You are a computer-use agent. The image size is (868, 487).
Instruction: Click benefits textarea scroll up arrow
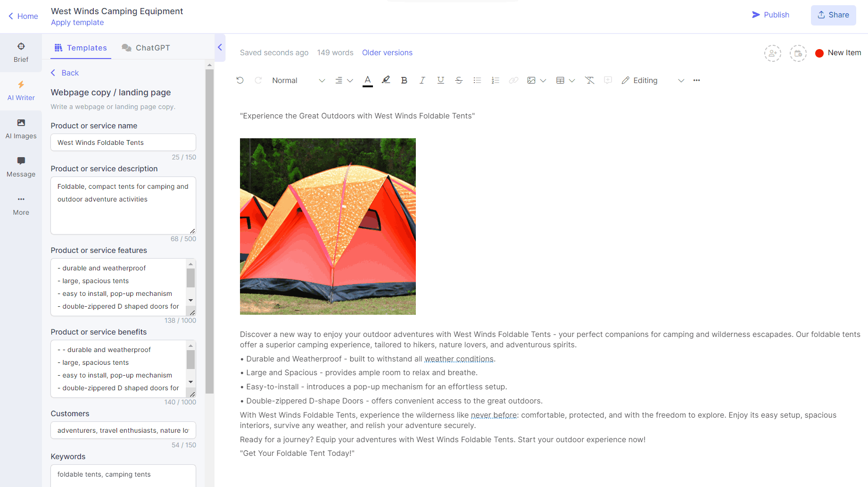(x=190, y=345)
